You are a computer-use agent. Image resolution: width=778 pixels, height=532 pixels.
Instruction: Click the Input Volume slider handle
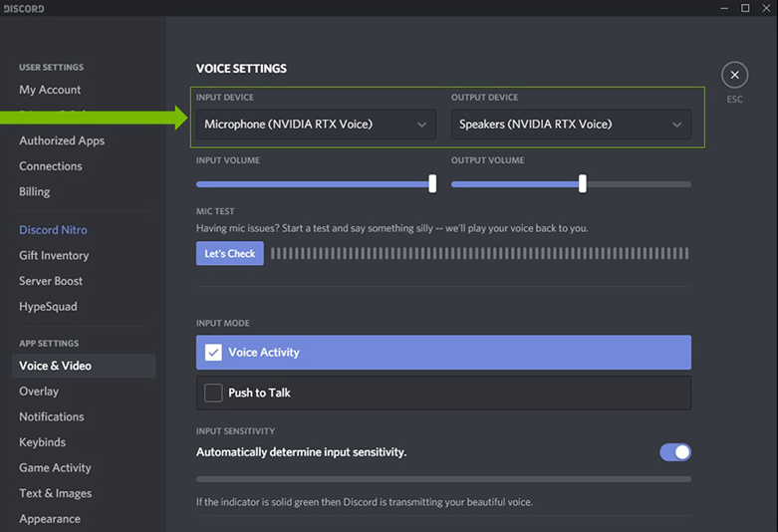(432, 183)
